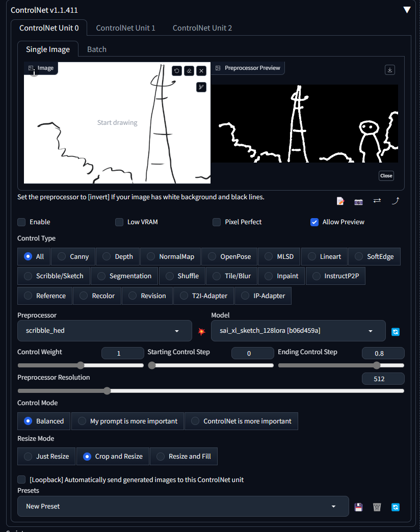Image resolution: width=420 pixels, height=532 pixels.
Task: Open the Single Image tab
Action: 48,49
